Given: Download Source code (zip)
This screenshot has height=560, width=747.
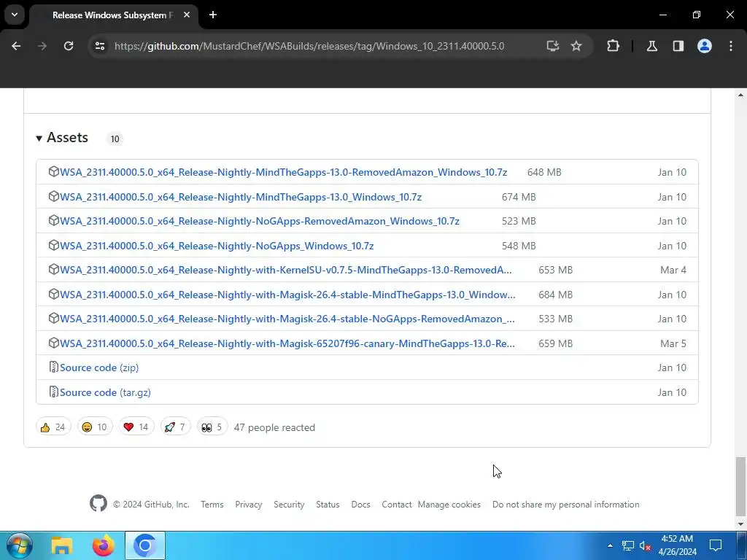Looking at the screenshot, I should pyautogui.click(x=99, y=367).
